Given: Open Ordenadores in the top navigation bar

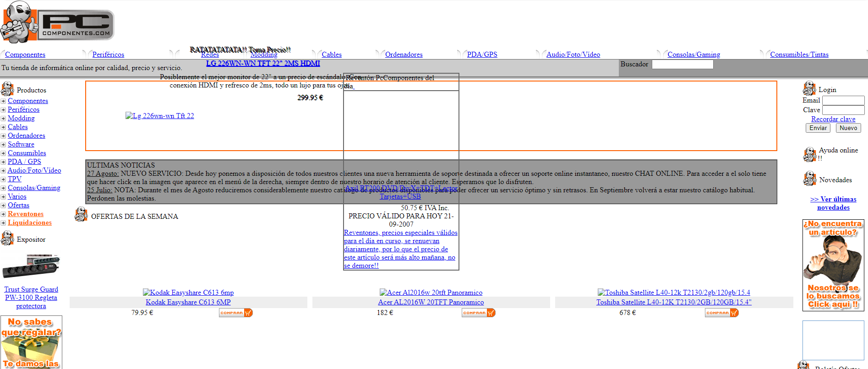Looking at the screenshot, I should [x=404, y=54].
